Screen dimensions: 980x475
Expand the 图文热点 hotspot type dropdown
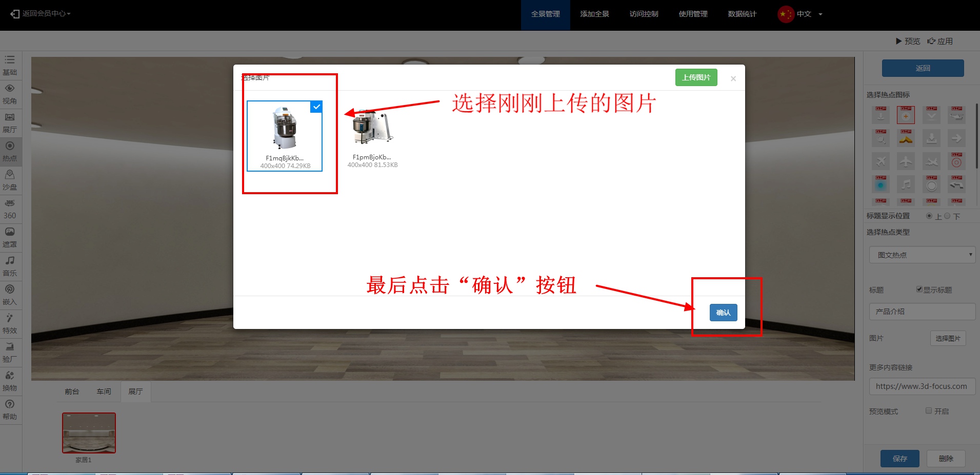click(x=922, y=255)
